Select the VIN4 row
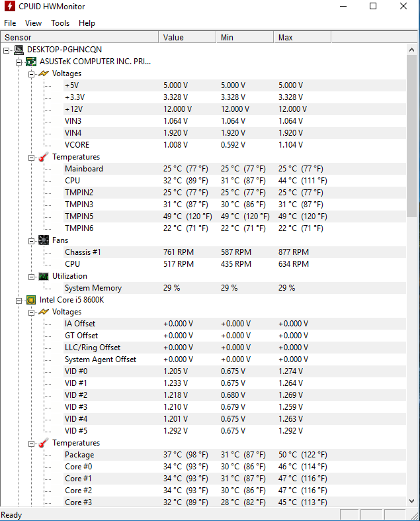 click(x=235, y=133)
